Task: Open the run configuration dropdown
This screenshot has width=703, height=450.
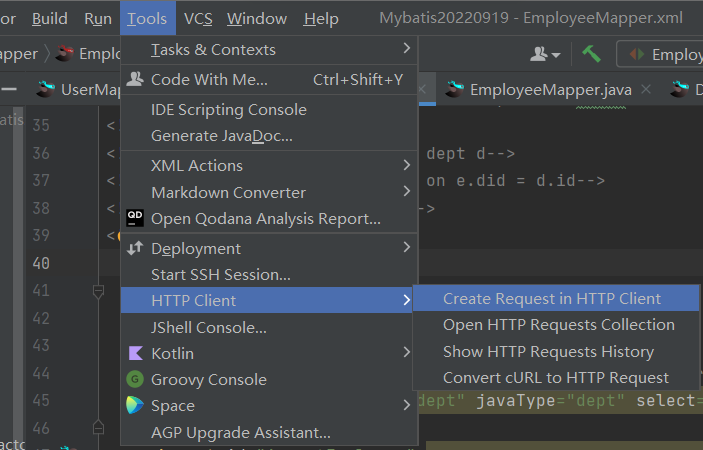Action: (x=661, y=54)
